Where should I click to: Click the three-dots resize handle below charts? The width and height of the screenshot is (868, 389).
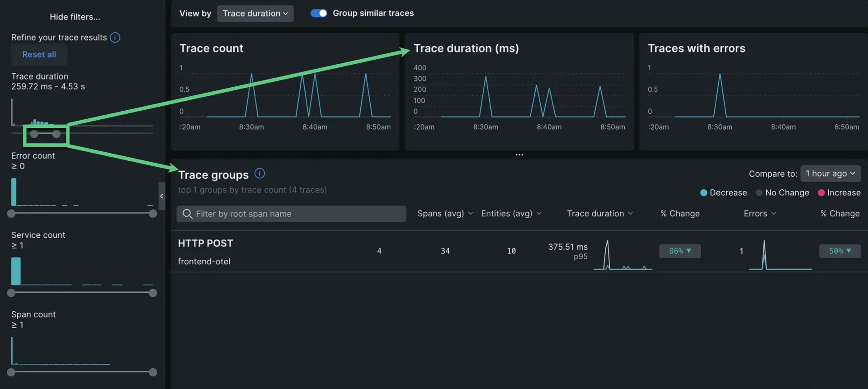[x=519, y=155]
